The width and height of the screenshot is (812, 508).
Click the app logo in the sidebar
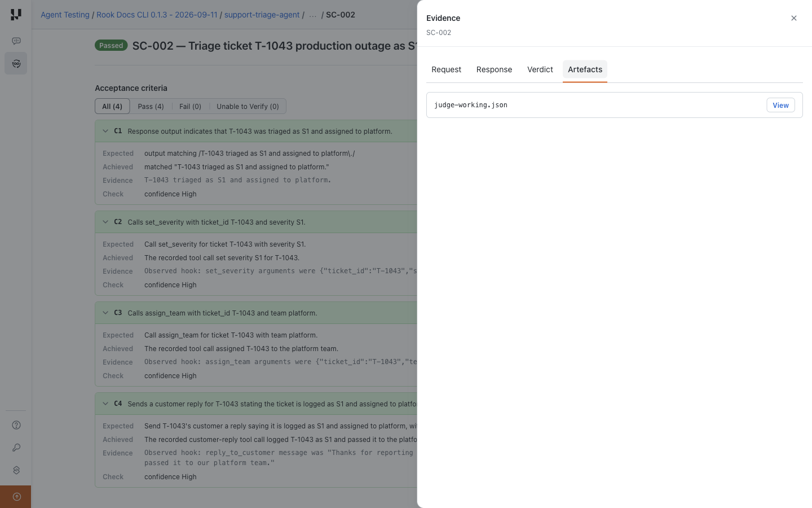point(16,15)
